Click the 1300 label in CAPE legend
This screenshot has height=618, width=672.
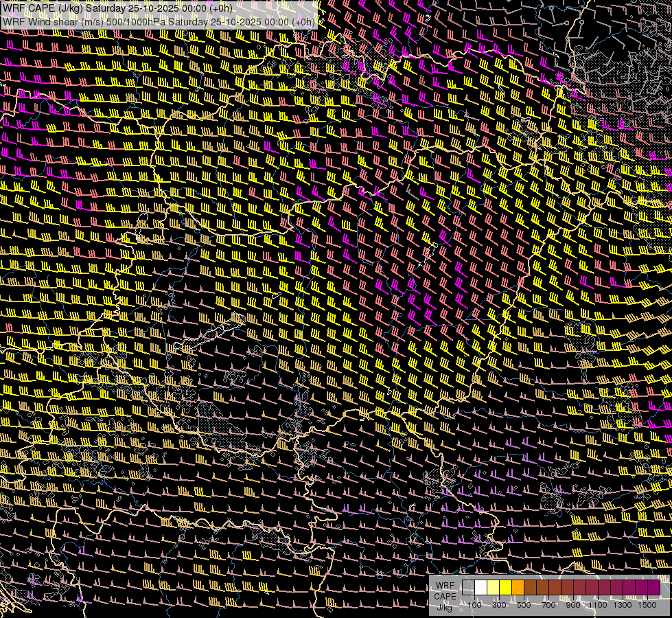[623, 605]
